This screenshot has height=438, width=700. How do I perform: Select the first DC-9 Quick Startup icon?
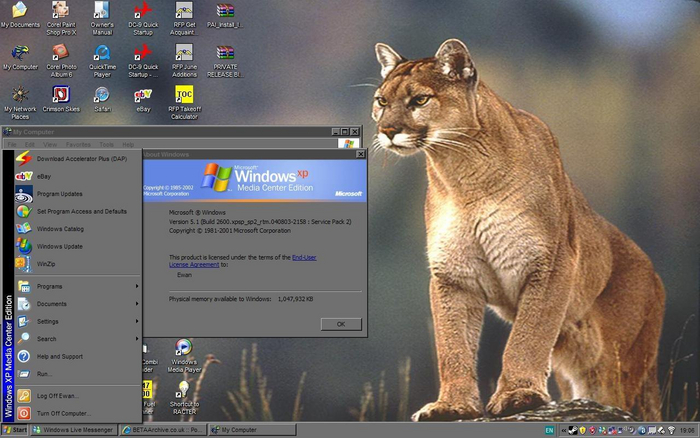click(143, 18)
